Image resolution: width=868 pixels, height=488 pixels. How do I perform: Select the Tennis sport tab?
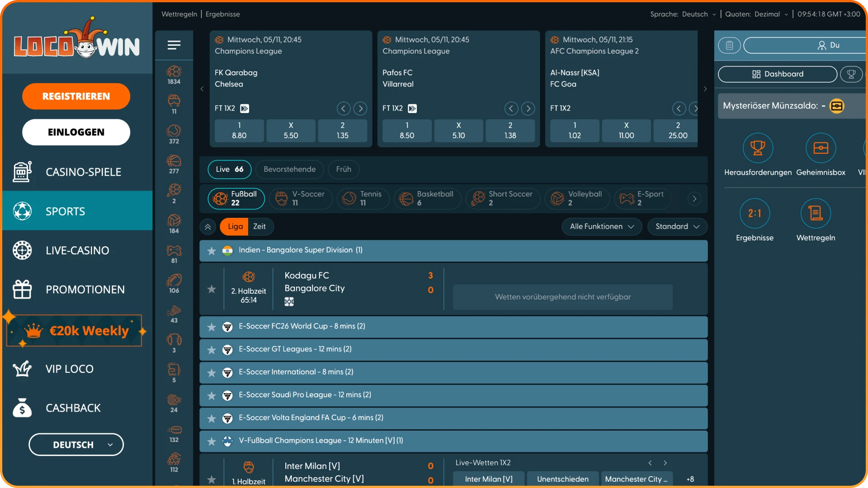363,198
